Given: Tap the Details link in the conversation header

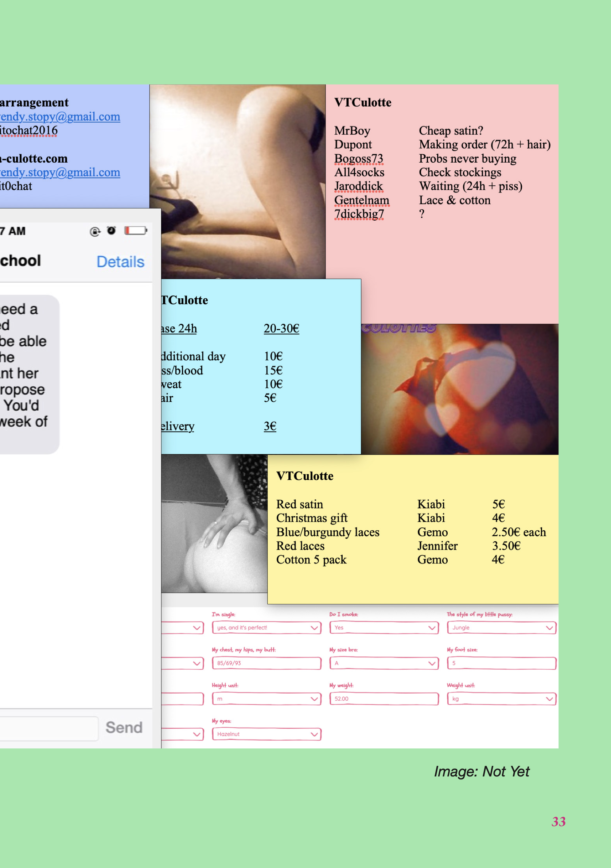Looking at the screenshot, I should tap(120, 262).
